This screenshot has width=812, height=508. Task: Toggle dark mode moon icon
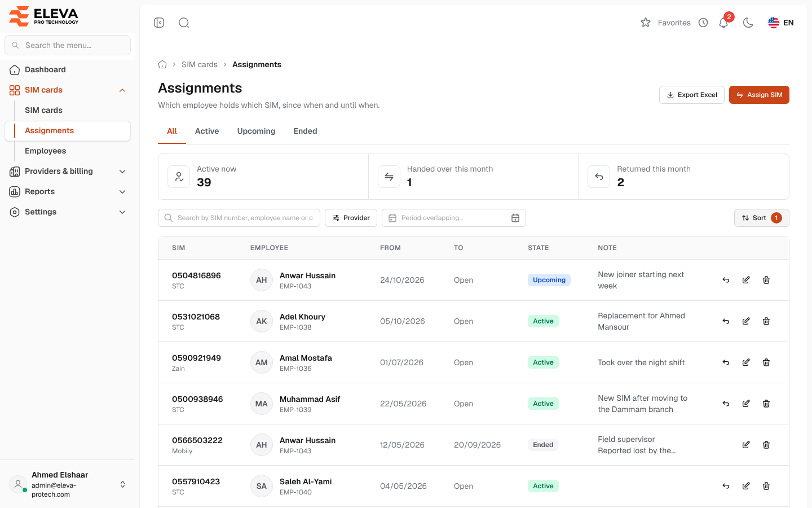[748, 23]
